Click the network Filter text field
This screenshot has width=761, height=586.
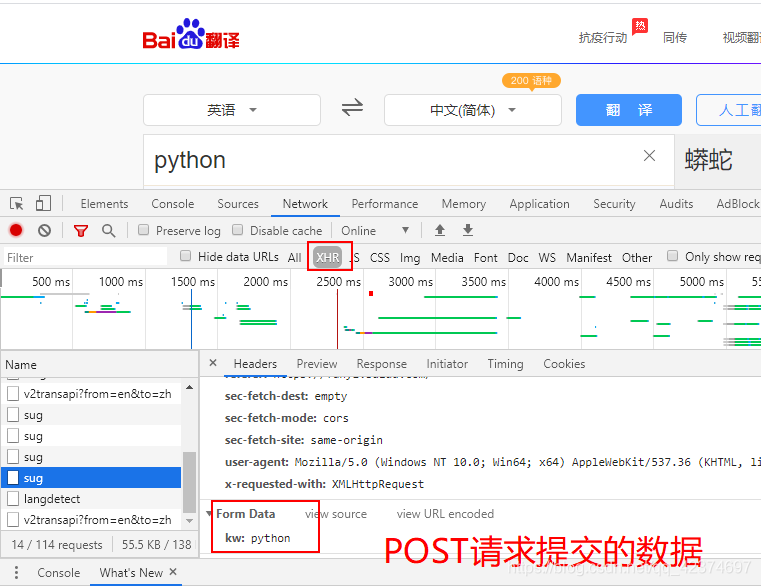click(x=85, y=257)
